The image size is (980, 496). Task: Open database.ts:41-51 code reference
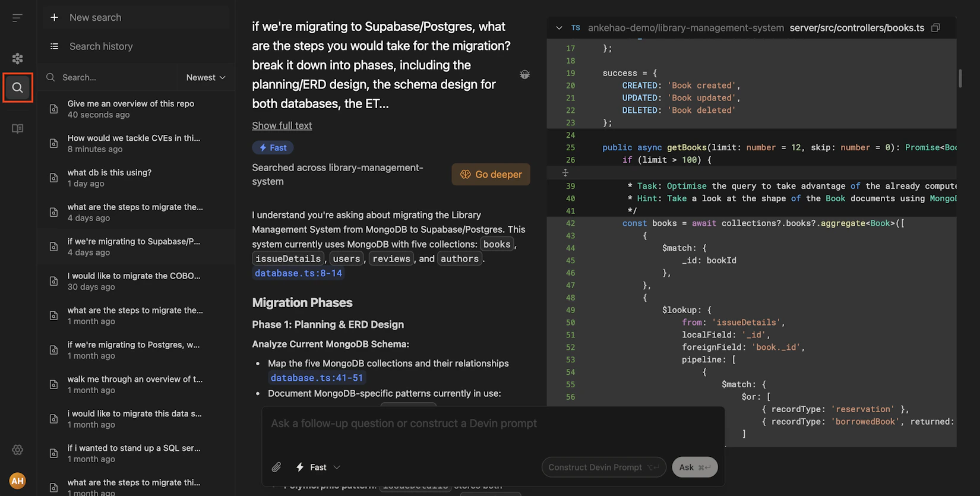pyautogui.click(x=317, y=378)
